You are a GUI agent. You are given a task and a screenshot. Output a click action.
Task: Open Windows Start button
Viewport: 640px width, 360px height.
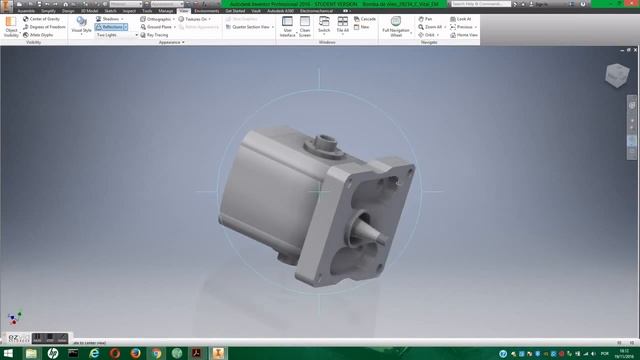click(x=8, y=353)
